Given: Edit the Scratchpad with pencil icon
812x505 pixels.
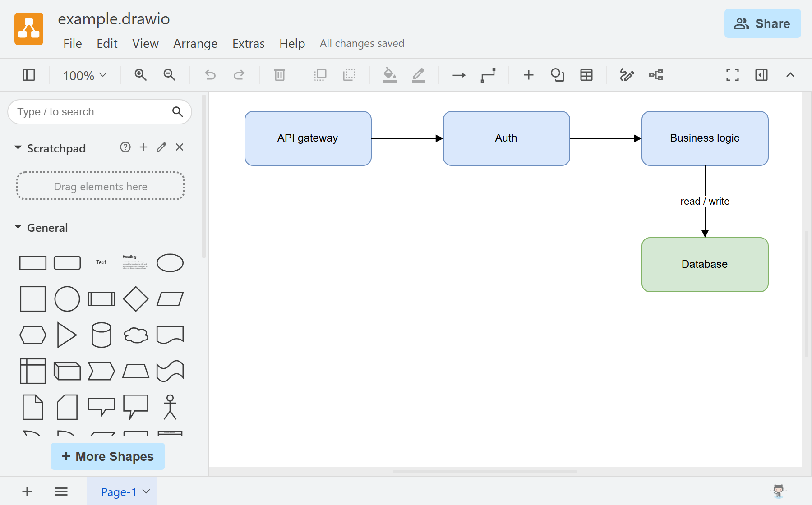Looking at the screenshot, I should click(x=161, y=147).
